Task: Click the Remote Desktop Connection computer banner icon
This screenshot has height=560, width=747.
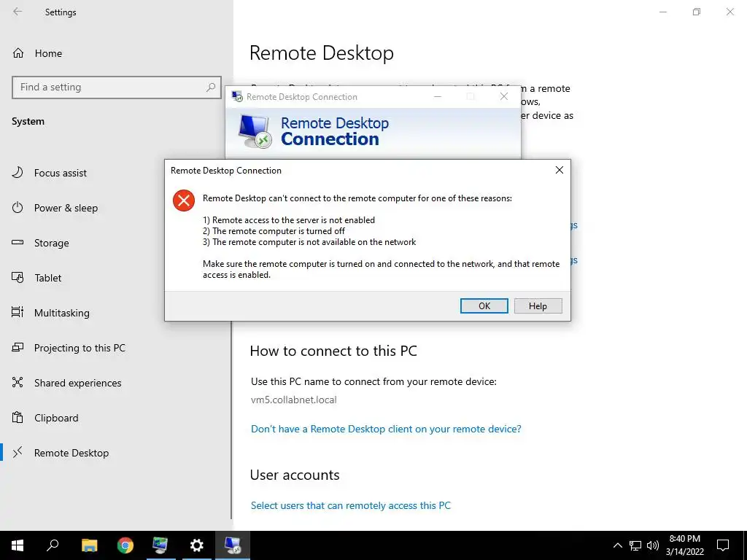Action: [255, 131]
